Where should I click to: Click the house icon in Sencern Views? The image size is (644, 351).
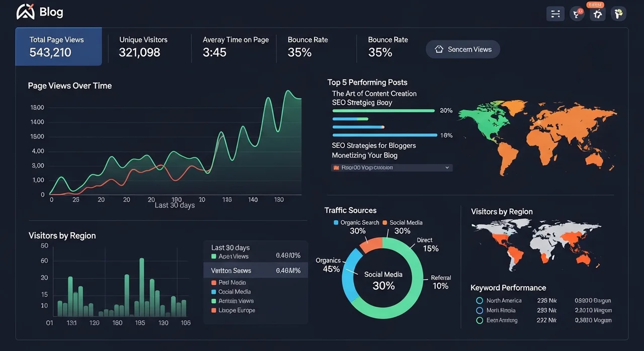[x=439, y=49]
